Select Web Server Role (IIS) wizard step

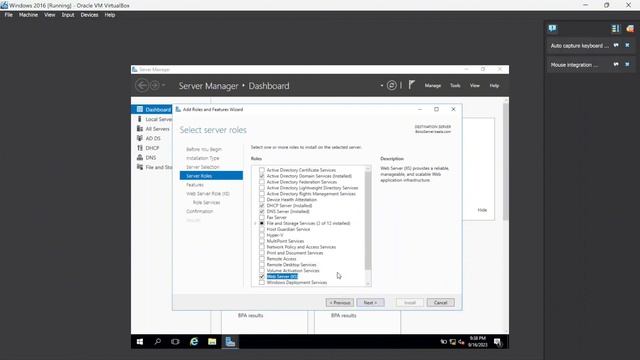coord(208,193)
